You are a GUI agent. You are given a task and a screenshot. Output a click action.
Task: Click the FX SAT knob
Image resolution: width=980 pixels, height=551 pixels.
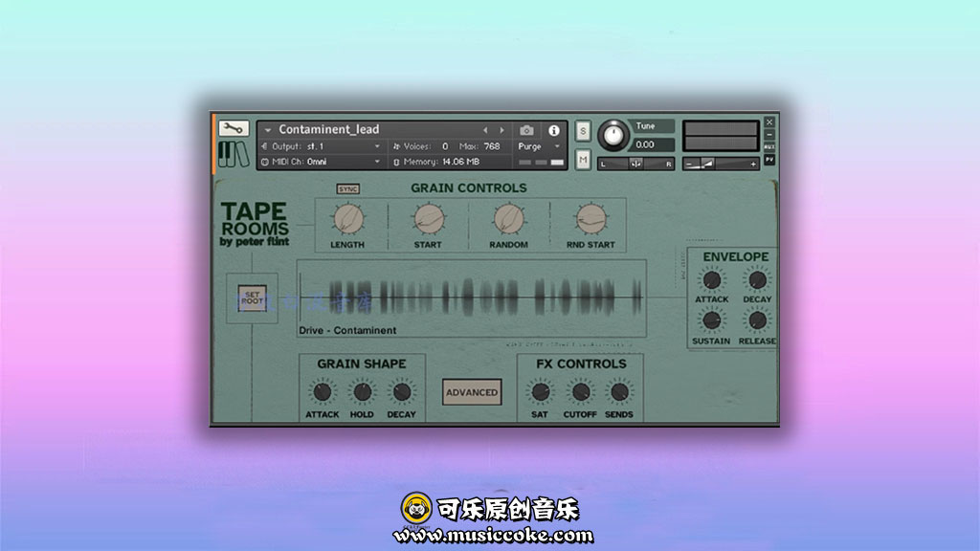[540, 392]
